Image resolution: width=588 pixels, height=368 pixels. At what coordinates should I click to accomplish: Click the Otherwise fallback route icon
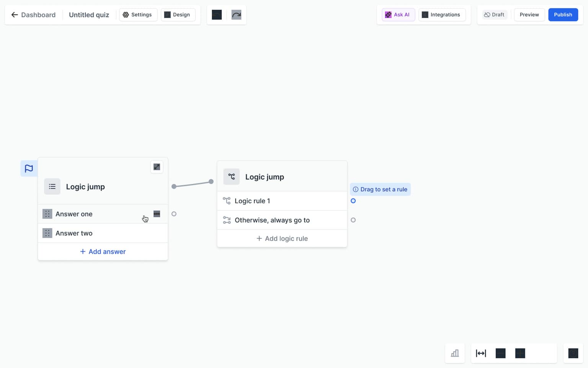pos(227,220)
